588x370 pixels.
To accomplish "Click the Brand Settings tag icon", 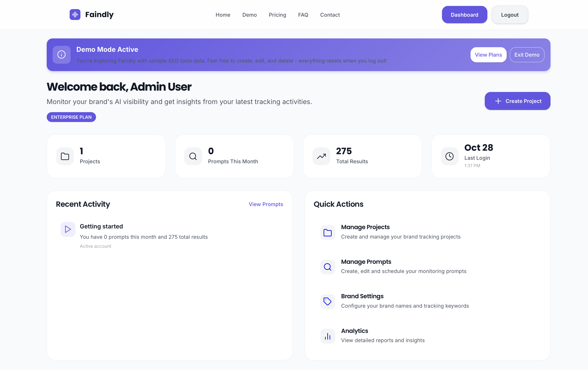I will (328, 301).
